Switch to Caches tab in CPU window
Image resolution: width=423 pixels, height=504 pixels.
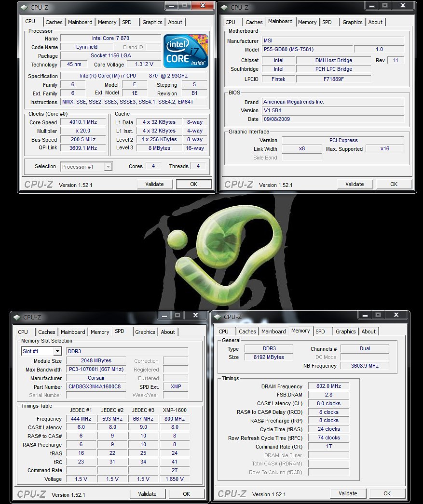[54, 22]
